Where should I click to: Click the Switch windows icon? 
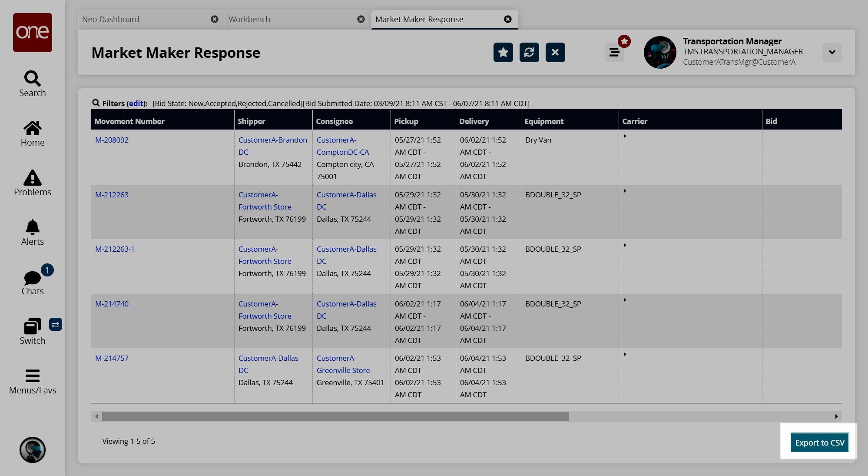coord(32,331)
